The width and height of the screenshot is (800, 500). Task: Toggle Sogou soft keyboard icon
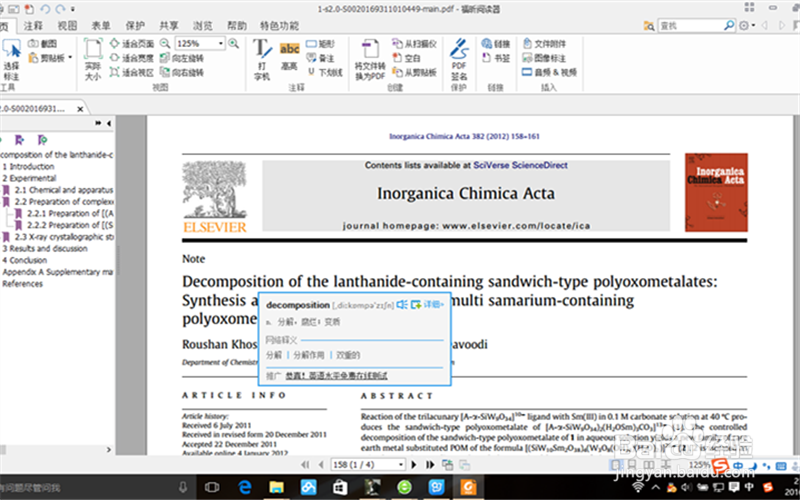781,466
